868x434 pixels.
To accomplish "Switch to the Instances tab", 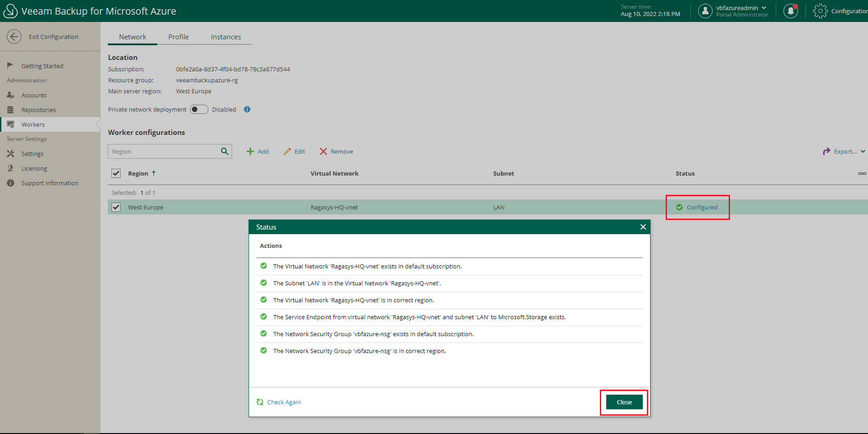I will click(226, 37).
